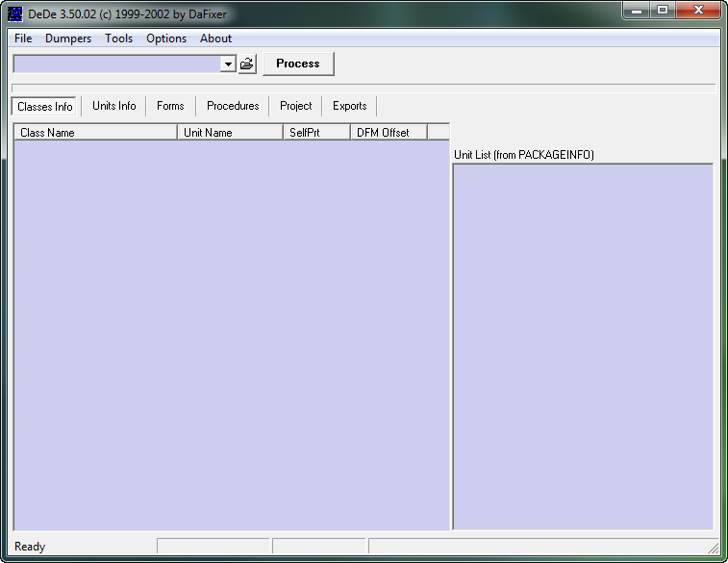Image resolution: width=728 pixels, height=563 pixels.
Task: Click the Ready status bar text
Action: click(30, 547)
